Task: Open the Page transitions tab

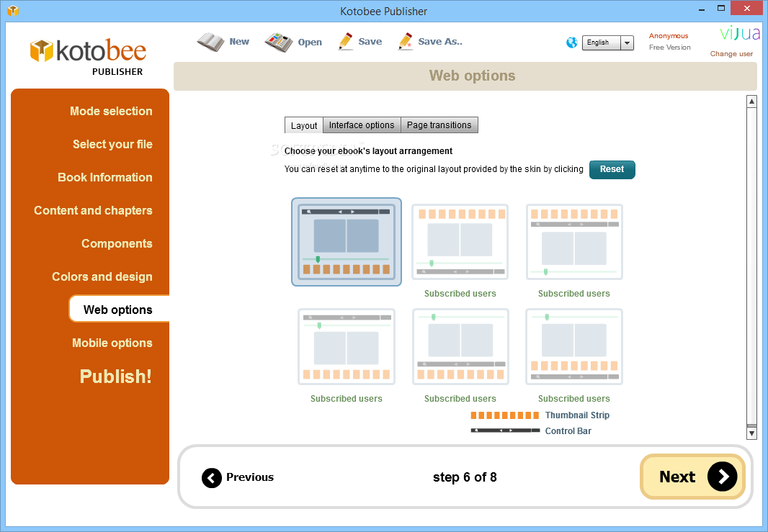Action: click(x=439, y=125)
